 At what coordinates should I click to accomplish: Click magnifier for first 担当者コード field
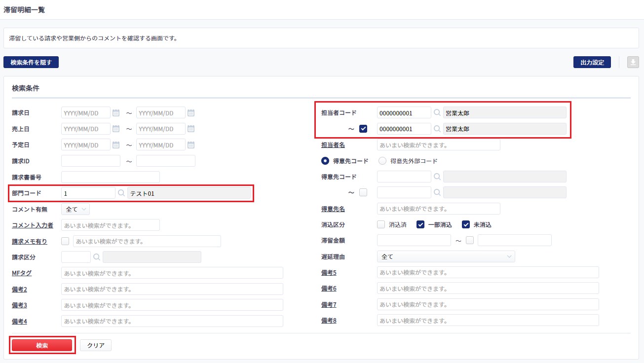[437, 113]
